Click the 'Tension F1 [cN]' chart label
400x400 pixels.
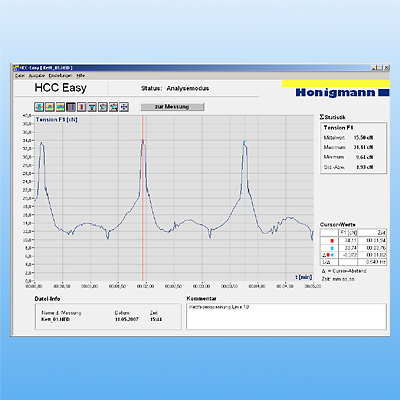[x=57, y=120]
